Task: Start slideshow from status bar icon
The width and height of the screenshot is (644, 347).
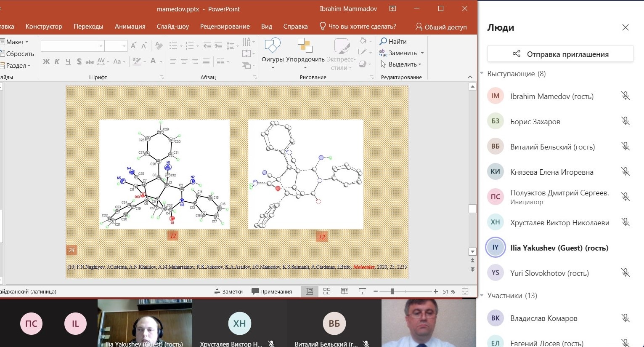Action: [x=362, y=291]
